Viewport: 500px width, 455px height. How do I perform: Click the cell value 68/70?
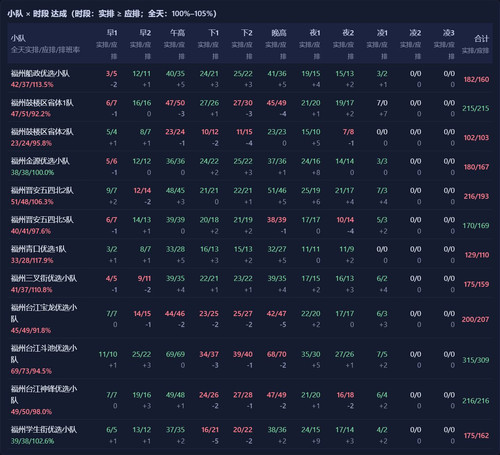click(277, 354)
